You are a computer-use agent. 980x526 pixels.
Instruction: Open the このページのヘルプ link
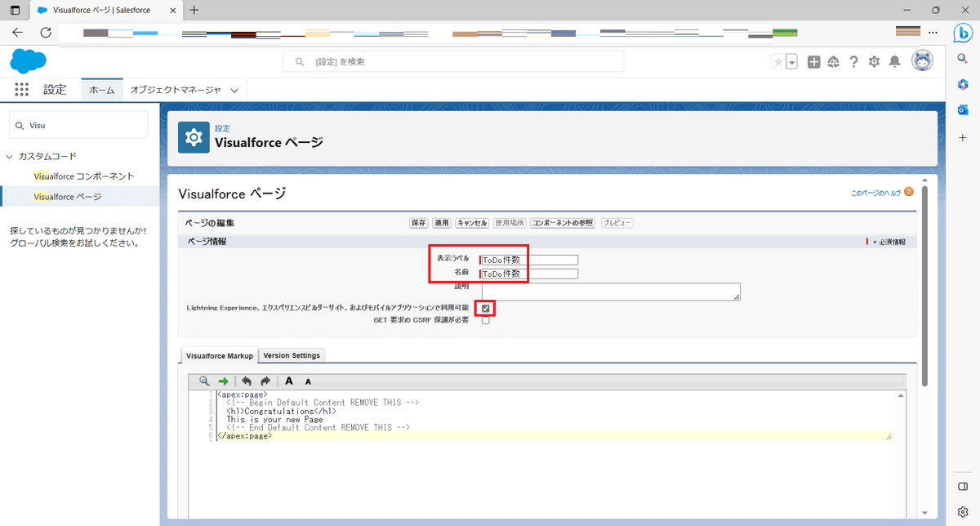coord(875,193)
